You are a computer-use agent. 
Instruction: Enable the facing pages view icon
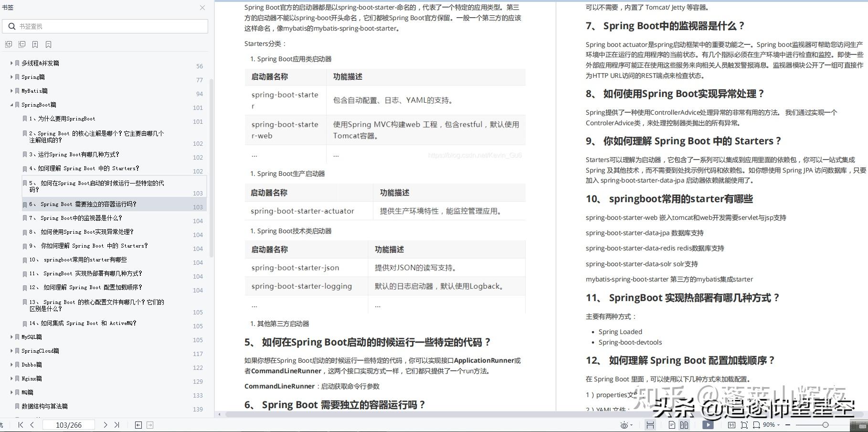(x=685, y=425)
